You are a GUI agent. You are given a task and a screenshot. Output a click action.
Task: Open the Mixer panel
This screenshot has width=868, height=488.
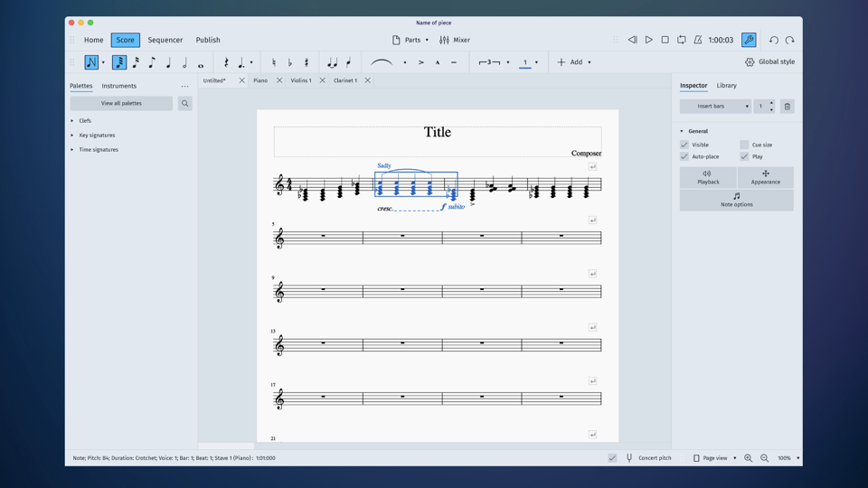[455, 40]
